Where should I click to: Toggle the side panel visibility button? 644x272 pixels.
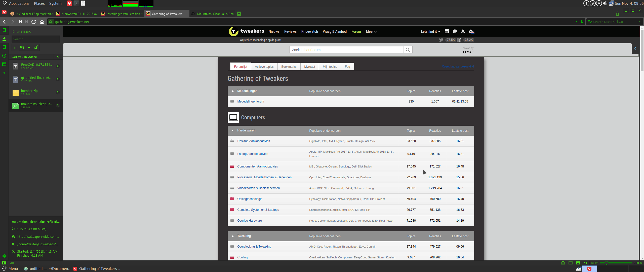coord(4,263)
